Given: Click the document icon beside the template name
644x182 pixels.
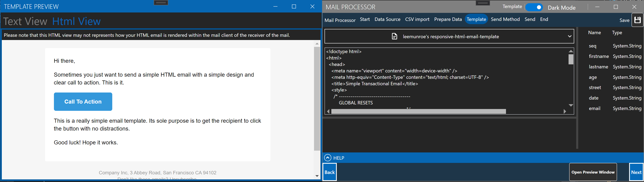Looking at the screenshot, I should pos(394,36).
